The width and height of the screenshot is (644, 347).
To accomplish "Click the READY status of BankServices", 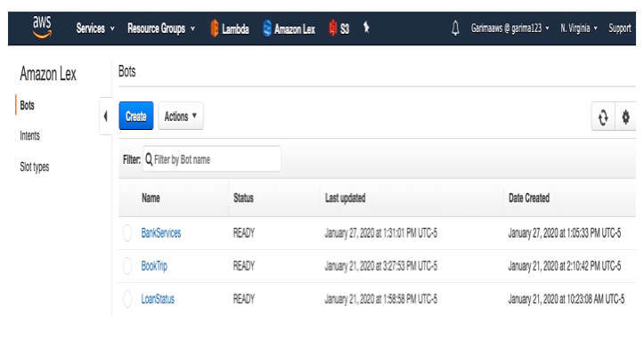I will point(244,233).
